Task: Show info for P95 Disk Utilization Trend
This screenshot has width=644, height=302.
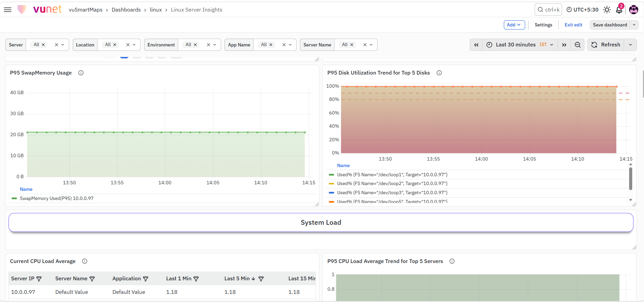Action: coord(439,73)
